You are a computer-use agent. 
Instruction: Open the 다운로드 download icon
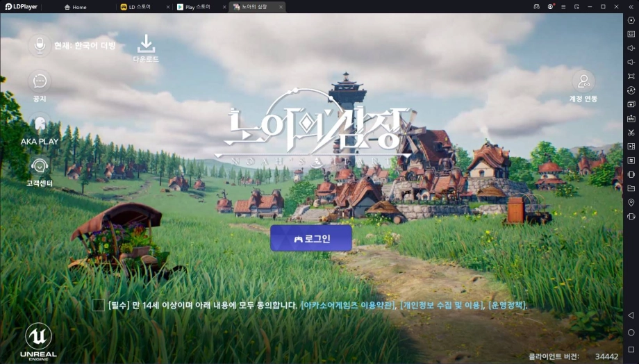146,44
